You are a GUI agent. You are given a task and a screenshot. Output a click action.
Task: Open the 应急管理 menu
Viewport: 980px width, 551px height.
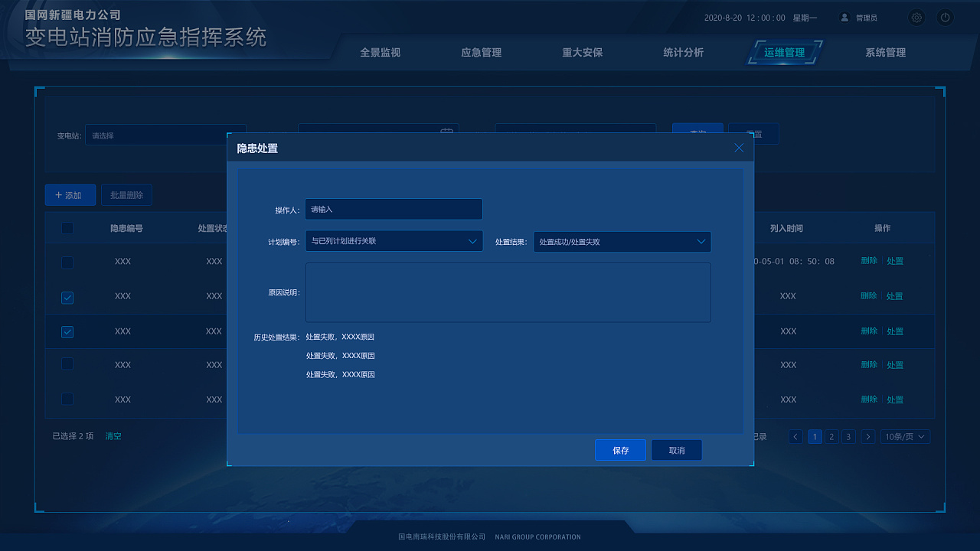pos(481,52)
